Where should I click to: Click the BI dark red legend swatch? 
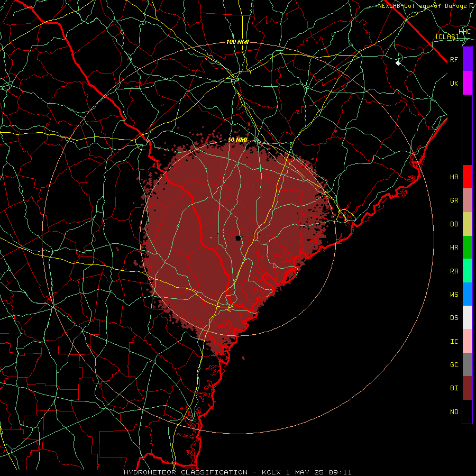(467, 388)
